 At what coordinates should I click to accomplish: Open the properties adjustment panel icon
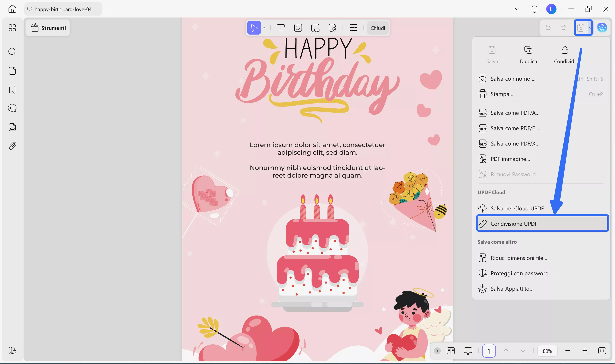[353, 28]
